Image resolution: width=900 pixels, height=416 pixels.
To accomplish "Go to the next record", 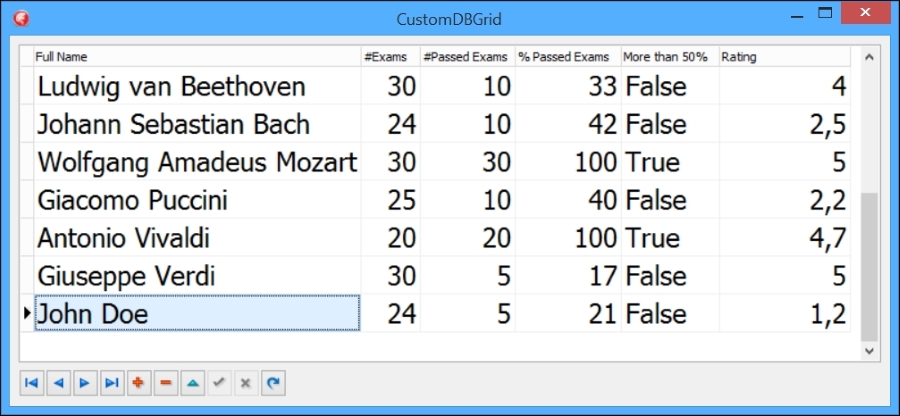I will tap(85, 382).
